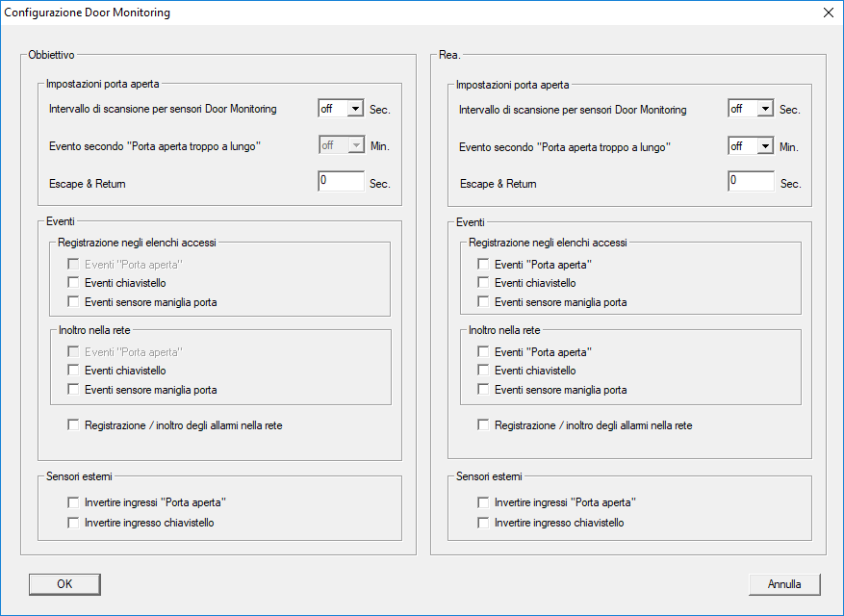Check Obbiettivo Registrazione "Eventi sensore maniglia porta"
Viewport: 844px width, 616px height.
pos(74,302)
